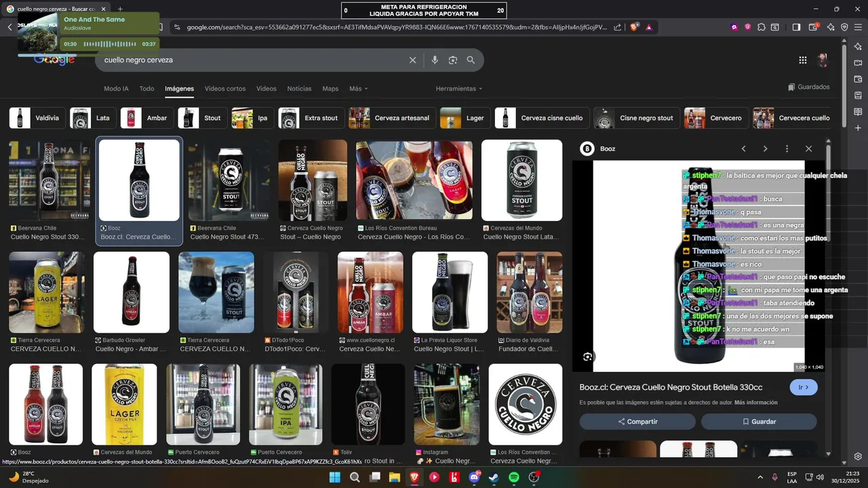868x488 pixels.
Task: Click the Guardar button in preview
Action: 759,422
